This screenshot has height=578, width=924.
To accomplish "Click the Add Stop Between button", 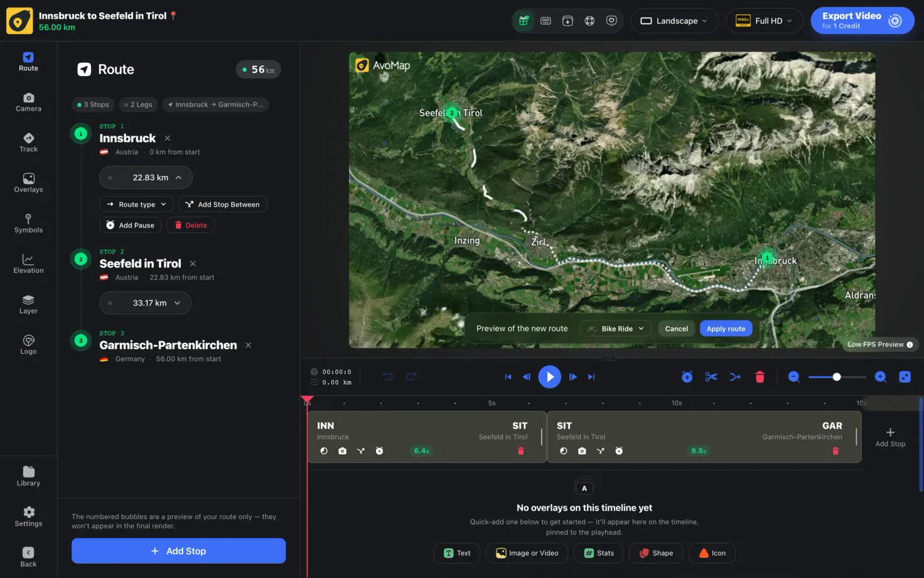I will [223, 204].
